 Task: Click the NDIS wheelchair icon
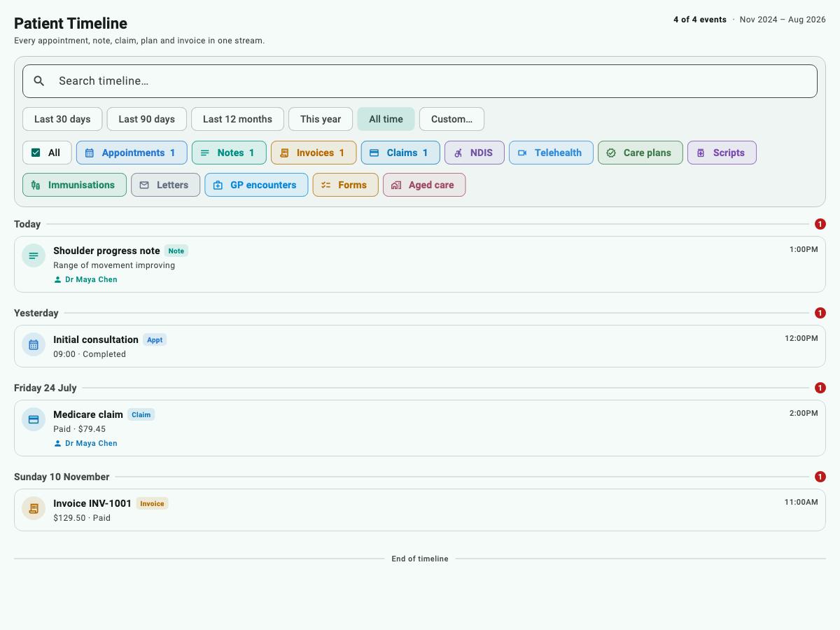click(x=458, y=153)
